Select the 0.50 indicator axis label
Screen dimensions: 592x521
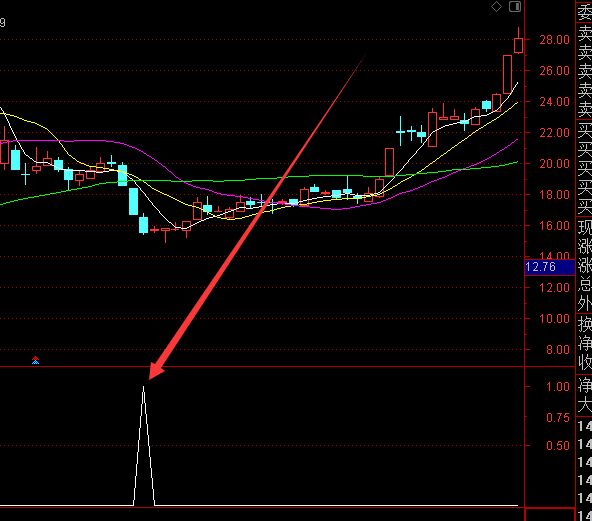[558, 445]
